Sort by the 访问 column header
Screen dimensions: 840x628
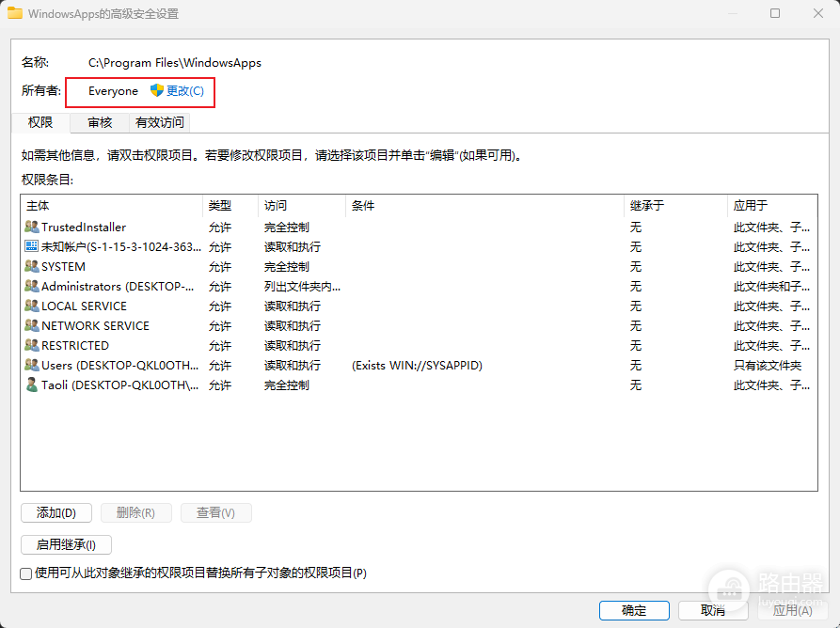[x=302, y=206]
